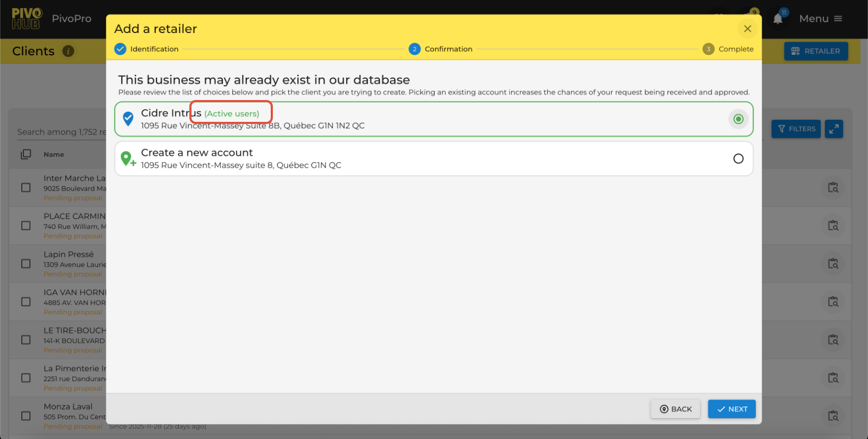868x439 pixels.
Task: Open the notifications bell
Action: (778, 19)
